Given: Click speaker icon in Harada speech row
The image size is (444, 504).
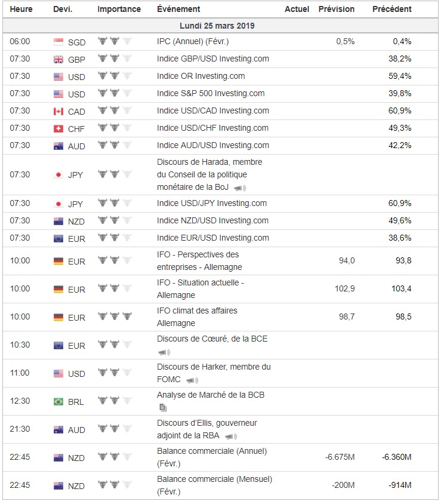Looking at the screenshot, I should 239,188.
